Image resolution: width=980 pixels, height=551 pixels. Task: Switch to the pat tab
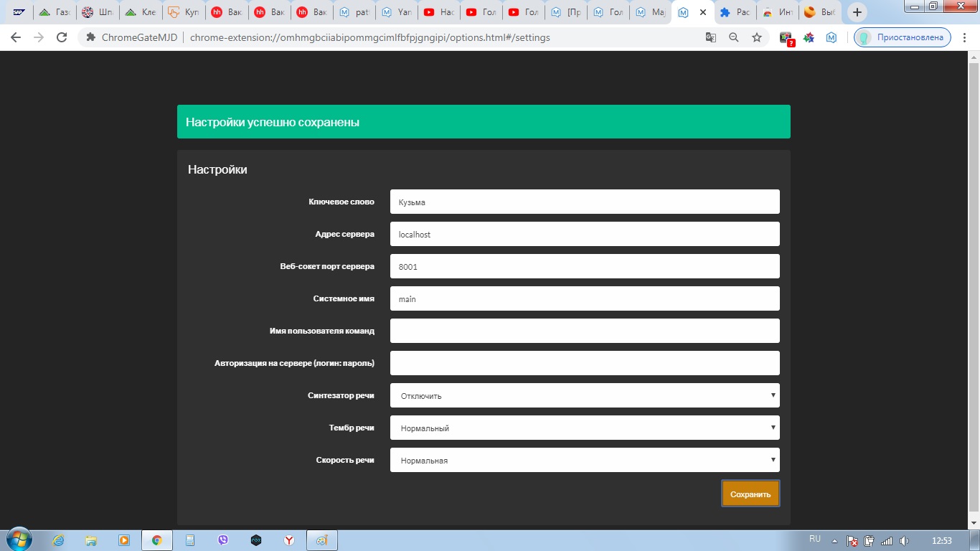coord(354,12)
